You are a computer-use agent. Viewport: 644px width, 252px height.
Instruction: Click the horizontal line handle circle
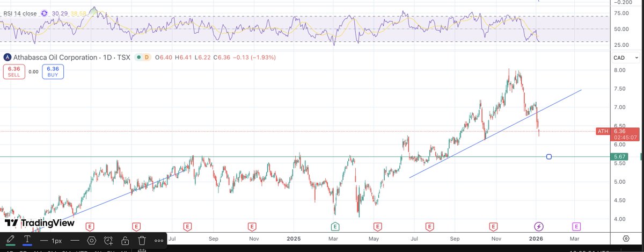coord(548,156)
